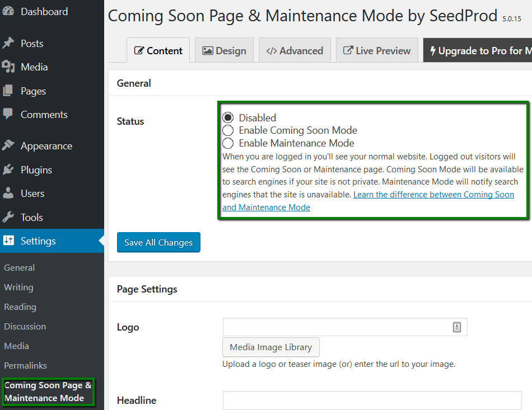Click inside the Headline input field
Screen dimensions: 532x410
[x=372, y=400]
